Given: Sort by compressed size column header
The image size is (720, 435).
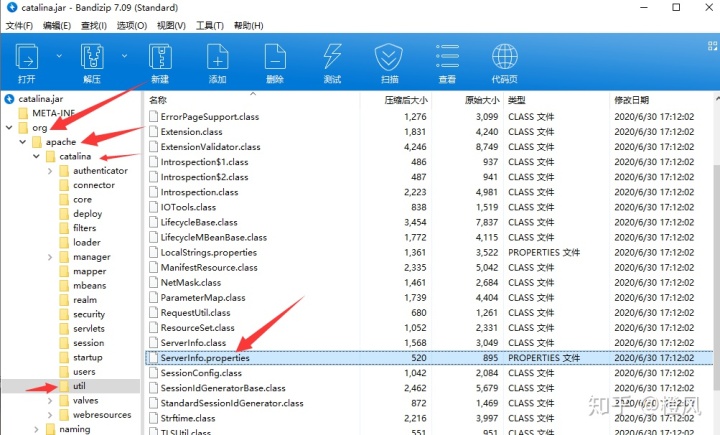Looking at the screenshot, I should pyautogui.click(x=406, y=100).
